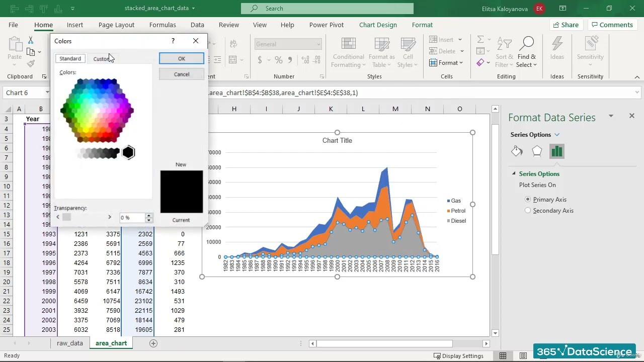Apply Comma Style number format

coord(290,60)
